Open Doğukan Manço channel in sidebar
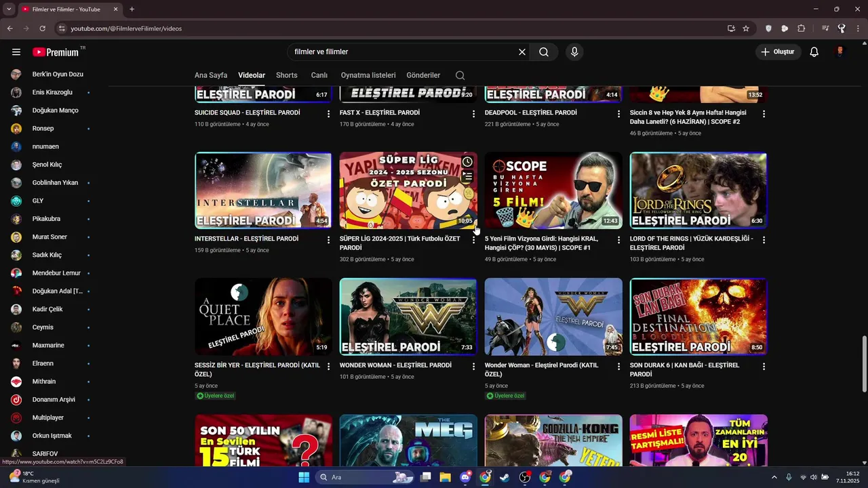This screenshot has height=488, width=868. click(x=54, y=110)
